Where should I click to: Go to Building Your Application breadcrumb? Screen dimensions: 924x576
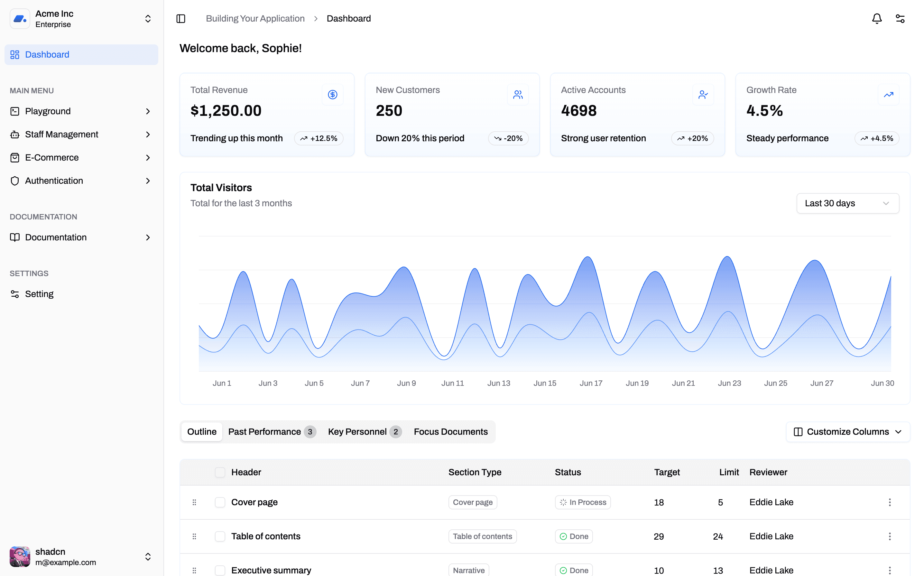pyautogui.click(x=255, y=19)
